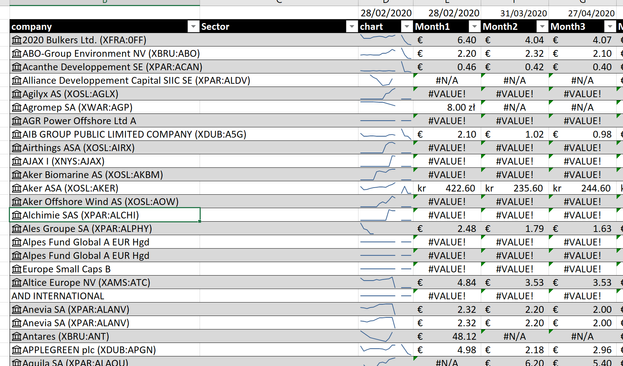
Task: Click the sparkline chart for ABO-Group Environment
Action: coord(386,54)
